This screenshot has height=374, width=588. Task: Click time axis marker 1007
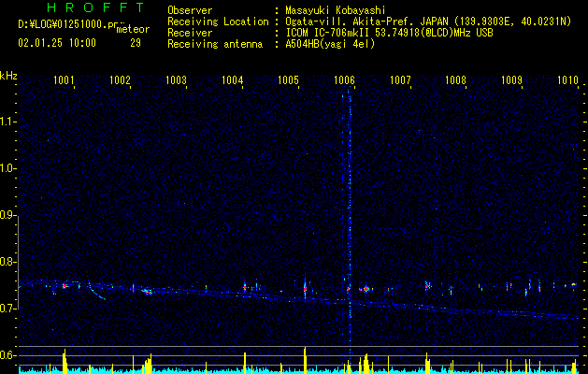click(400, 79)
